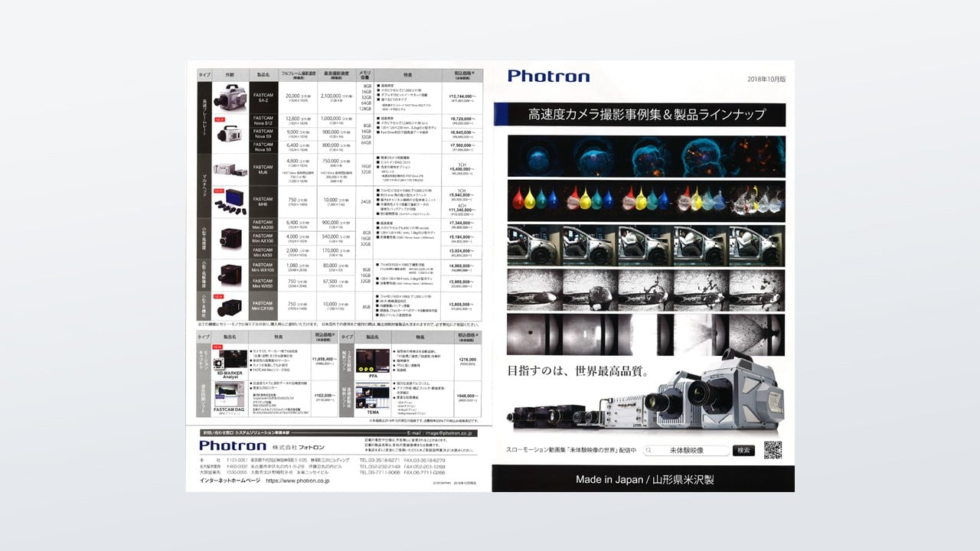Screen dimensions: 980x551
Task: Click the FASTCAM SA-Z product name cell
Action: click(263, 97)
